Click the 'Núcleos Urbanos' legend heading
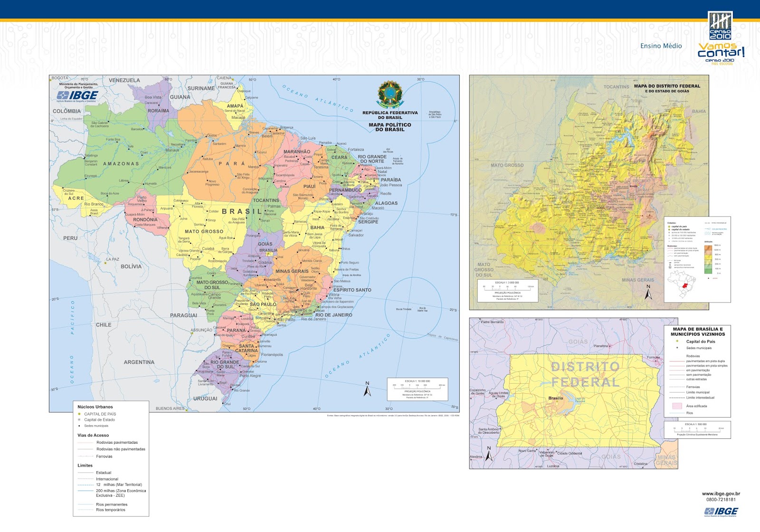 tap(95, 407)
